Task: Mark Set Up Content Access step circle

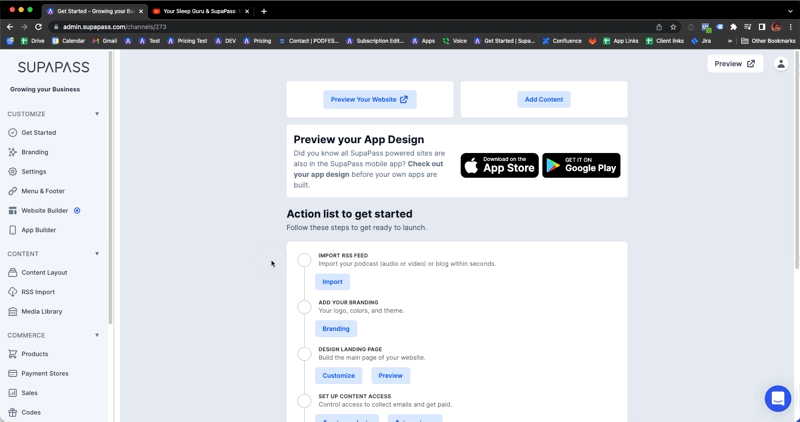Action: 304,401
